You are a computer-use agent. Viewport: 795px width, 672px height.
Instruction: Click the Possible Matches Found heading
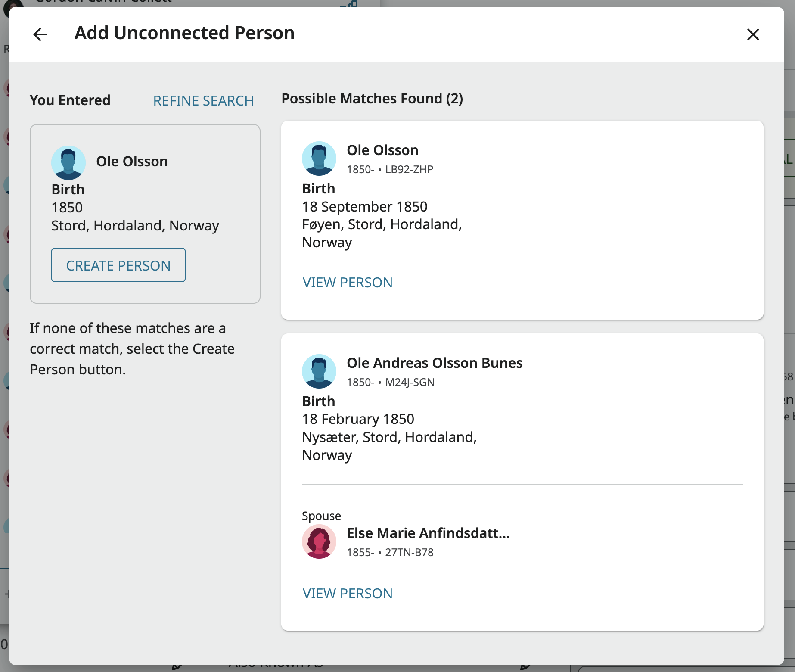pos(372,99)
